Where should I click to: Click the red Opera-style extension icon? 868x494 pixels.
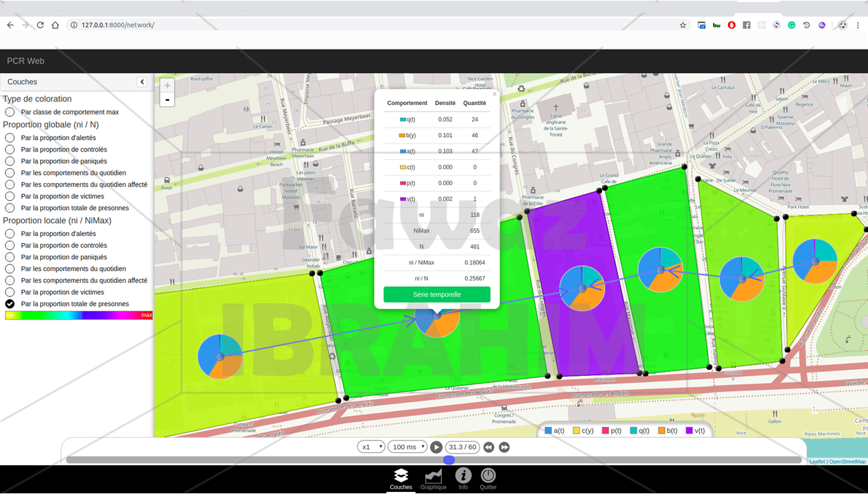[731, 25]
